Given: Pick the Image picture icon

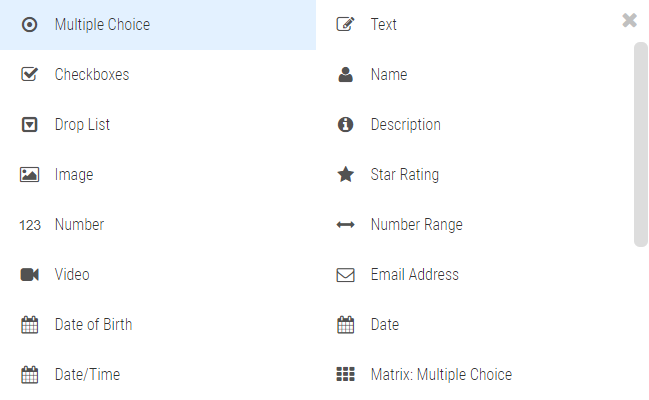Looking at the screenshot, I should click(x=29, y=175).
